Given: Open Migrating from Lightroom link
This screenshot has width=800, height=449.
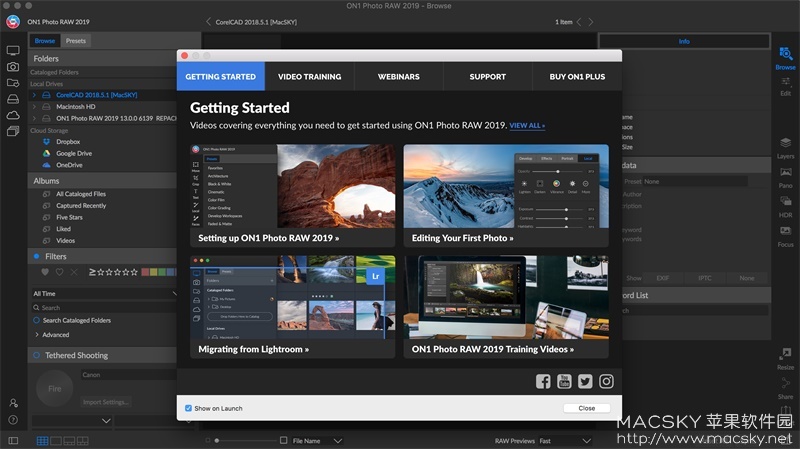Looking at the screenshot, I should [254, 349].
